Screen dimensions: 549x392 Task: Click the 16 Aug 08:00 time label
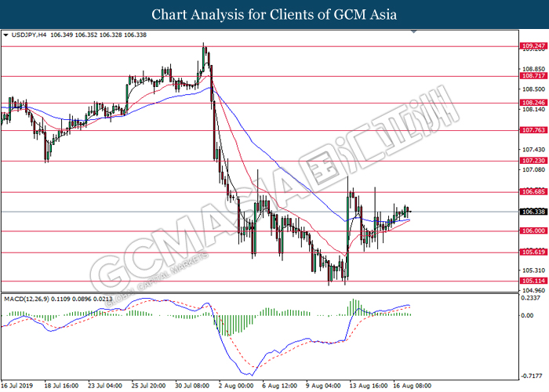(x=413, y=386)
